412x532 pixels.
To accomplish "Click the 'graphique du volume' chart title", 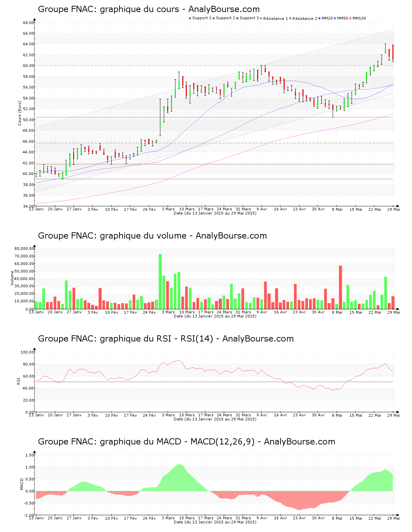I will tap(152, 236).
